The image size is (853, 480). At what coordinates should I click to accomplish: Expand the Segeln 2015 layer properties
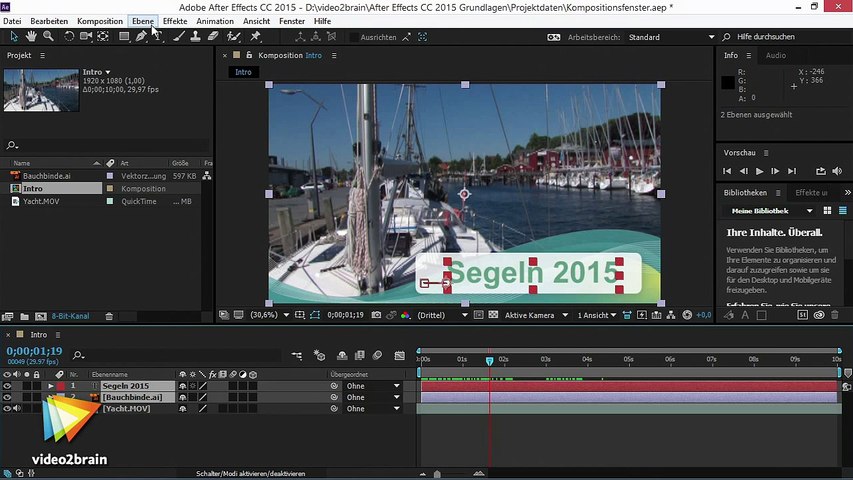tap(50, 386)
